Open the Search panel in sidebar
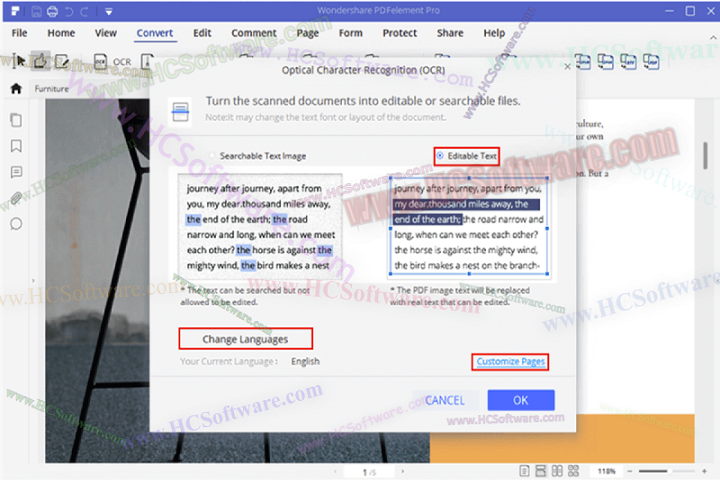Image resolution: width=720 pixels, height=480 pixels. (16, 224)
